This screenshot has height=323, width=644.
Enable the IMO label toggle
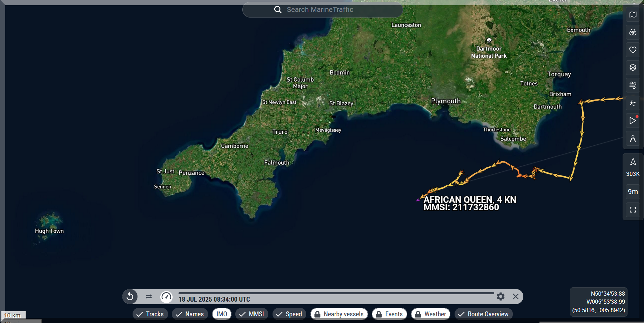222,314
